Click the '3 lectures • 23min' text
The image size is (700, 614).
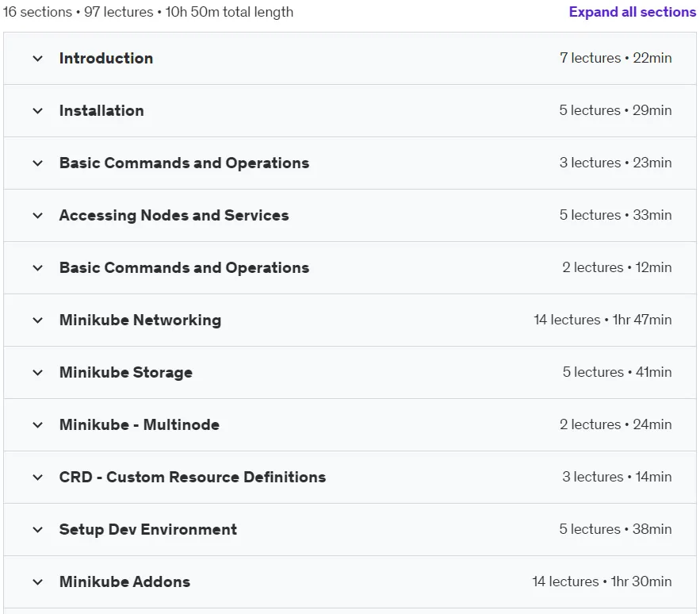click(616, 162)
